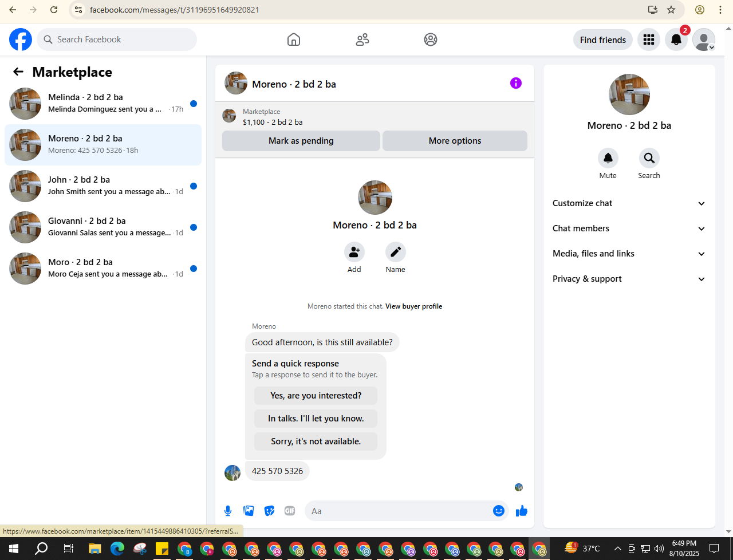Click the Find friends button

click(x=603, y=40)
